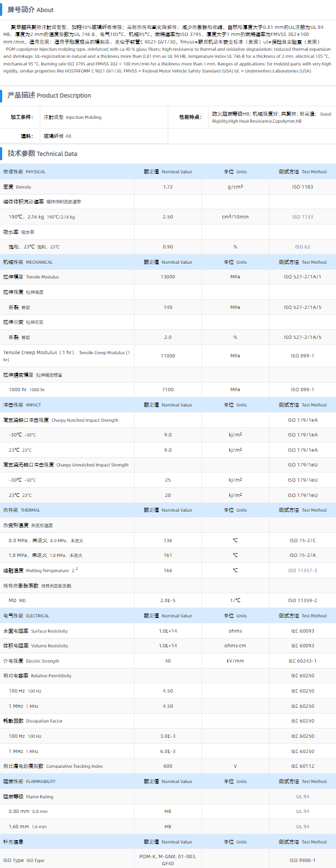Select the 8.0 MPa deflection value 136
The width and height of the screenshot is (336, 868).
168,541
